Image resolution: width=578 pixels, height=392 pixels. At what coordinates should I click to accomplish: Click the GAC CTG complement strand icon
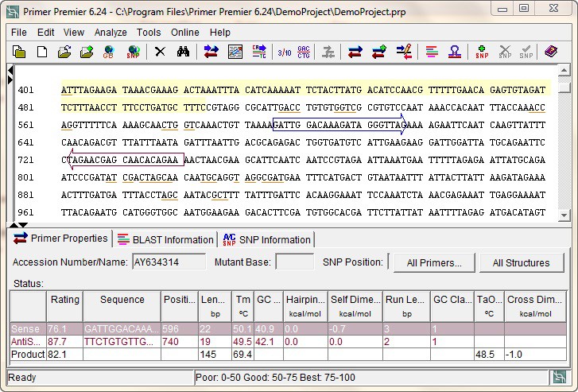coord(304,52)
